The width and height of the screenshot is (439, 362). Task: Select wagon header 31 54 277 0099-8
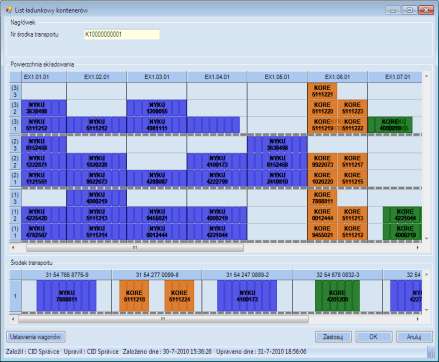tap(157, 275)
